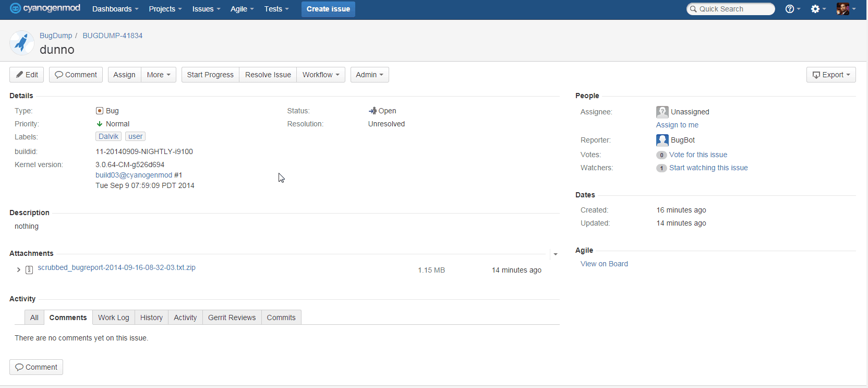Click the Dalvik label

point(108,136)
